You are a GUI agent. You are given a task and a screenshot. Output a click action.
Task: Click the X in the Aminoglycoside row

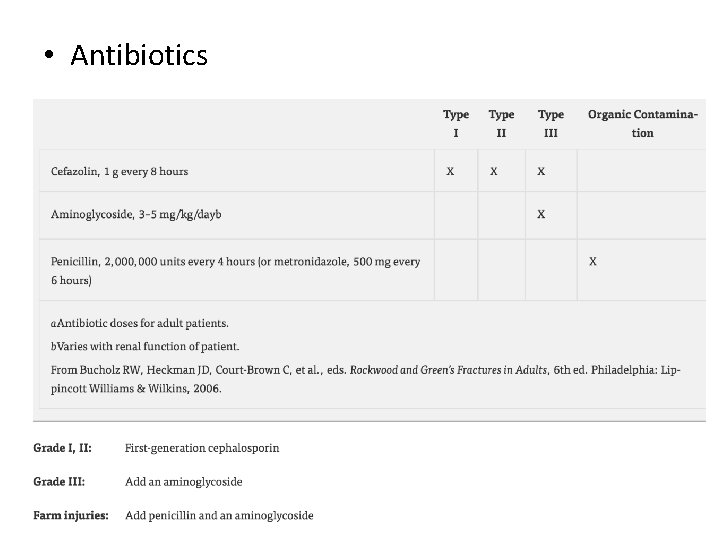pyautogui.click(x=541, y=214)
